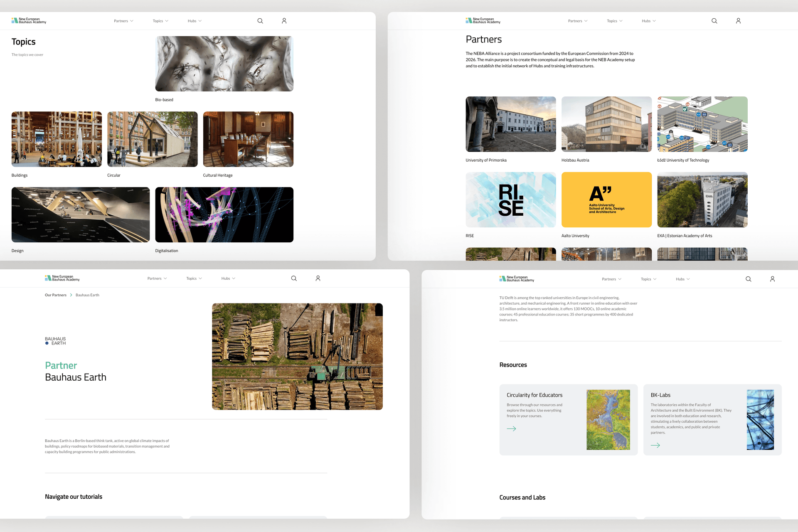This screenshot has height=532, width=798.
Task: Open the Bio-based topic image
Action: 224,64
